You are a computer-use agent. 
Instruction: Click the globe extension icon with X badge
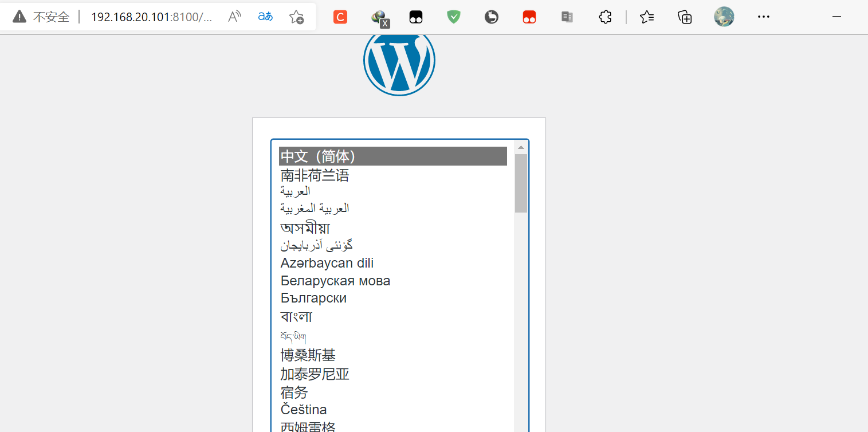click(x=380, y=18)
